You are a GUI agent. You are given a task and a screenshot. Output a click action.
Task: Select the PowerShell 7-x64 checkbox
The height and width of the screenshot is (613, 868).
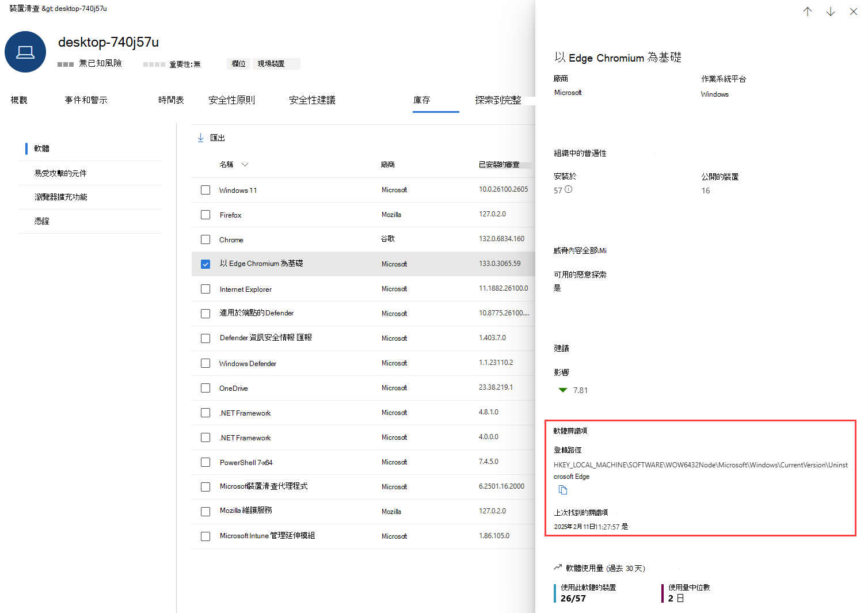click(x=205, y=462)
